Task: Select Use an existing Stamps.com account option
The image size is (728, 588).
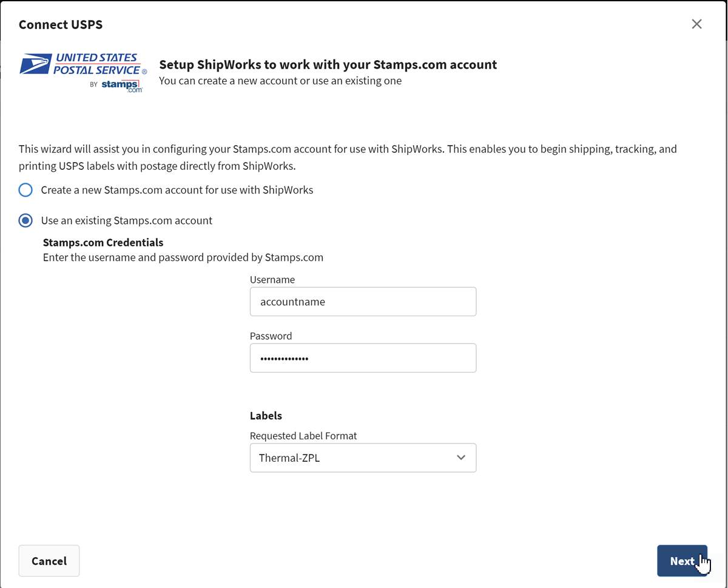Action: tap(25, 220)
